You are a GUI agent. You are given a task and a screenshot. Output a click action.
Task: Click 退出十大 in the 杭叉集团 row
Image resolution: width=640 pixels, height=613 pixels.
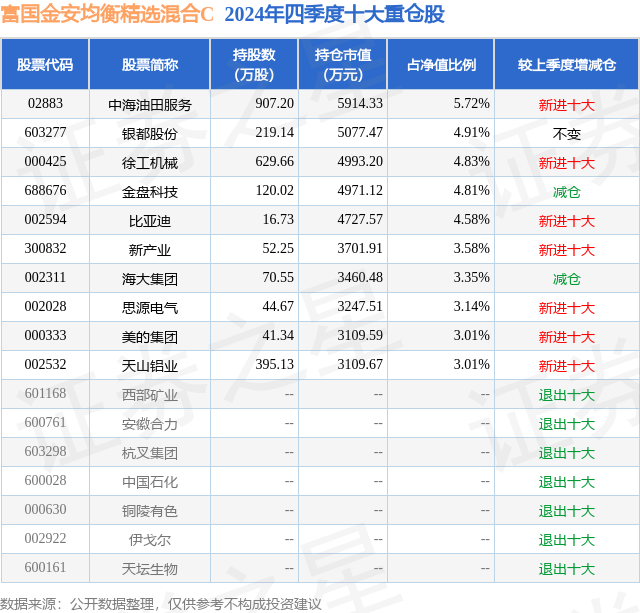[567, 453]
